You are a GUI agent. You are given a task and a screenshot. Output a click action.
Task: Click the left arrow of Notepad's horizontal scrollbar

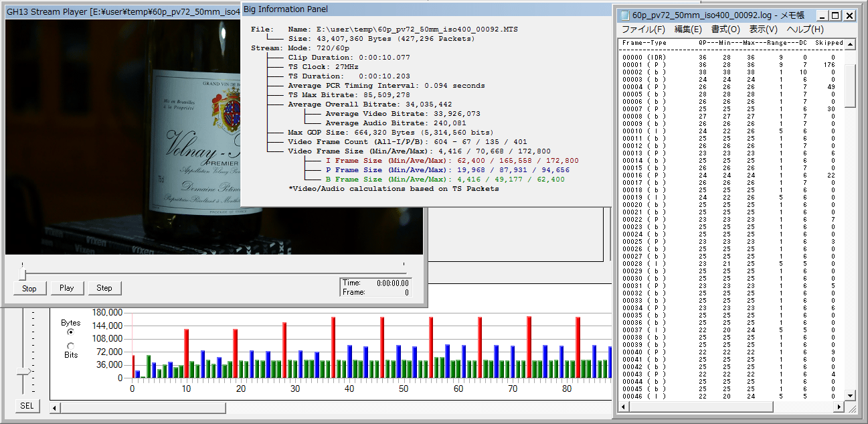tap(623, 407)
